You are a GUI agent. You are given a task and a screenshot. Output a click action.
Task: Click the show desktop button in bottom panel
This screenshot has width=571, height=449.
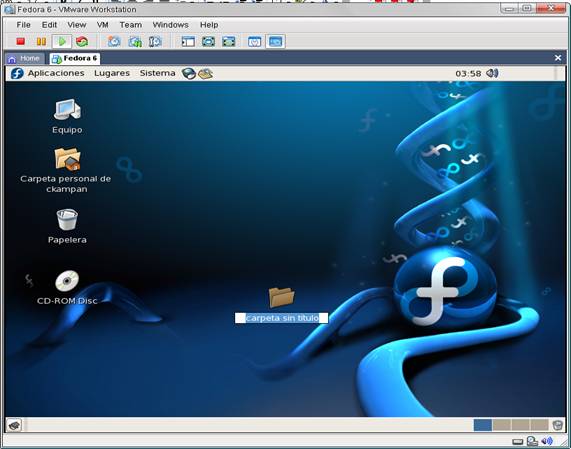[x=14, y=425]
